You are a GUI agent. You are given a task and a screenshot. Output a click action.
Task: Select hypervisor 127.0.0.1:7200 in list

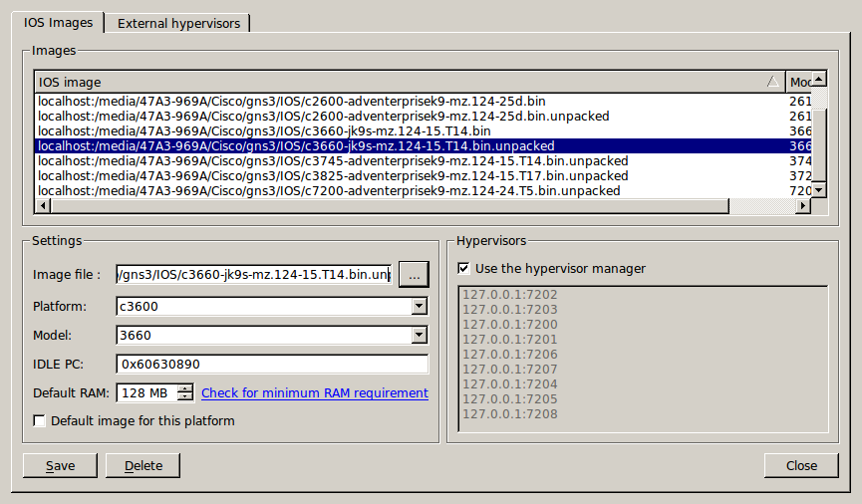coord(510,325)
